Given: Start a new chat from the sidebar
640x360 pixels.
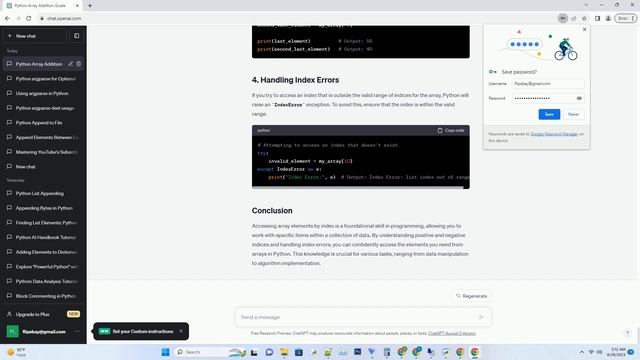Looking at the screenshot, I should 34,36.
